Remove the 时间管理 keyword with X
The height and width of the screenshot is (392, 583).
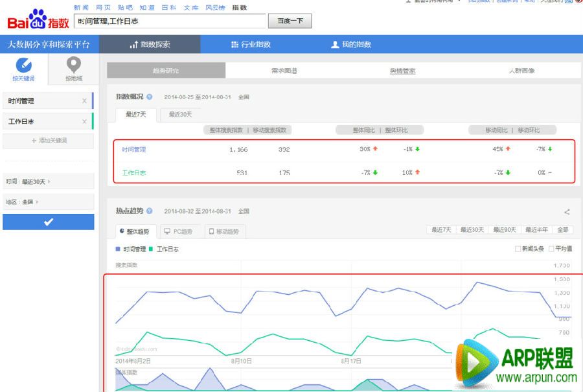point(84,101)
